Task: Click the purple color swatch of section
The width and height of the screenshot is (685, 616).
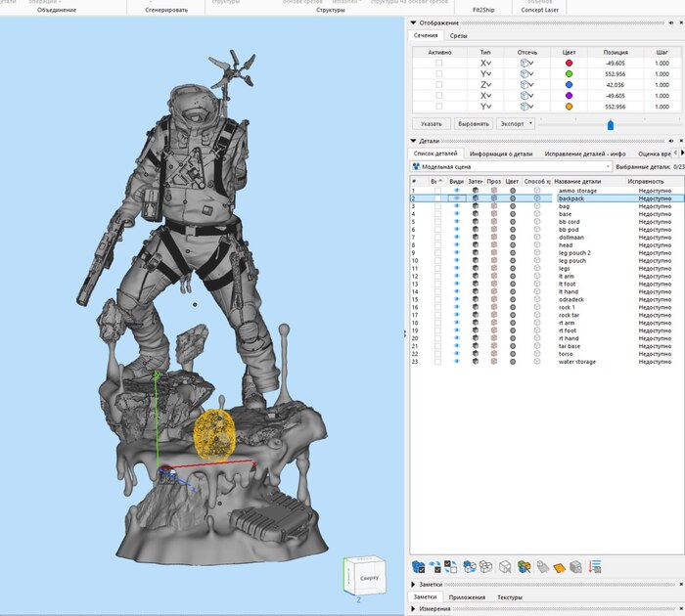Action: [x=569, y=96]
